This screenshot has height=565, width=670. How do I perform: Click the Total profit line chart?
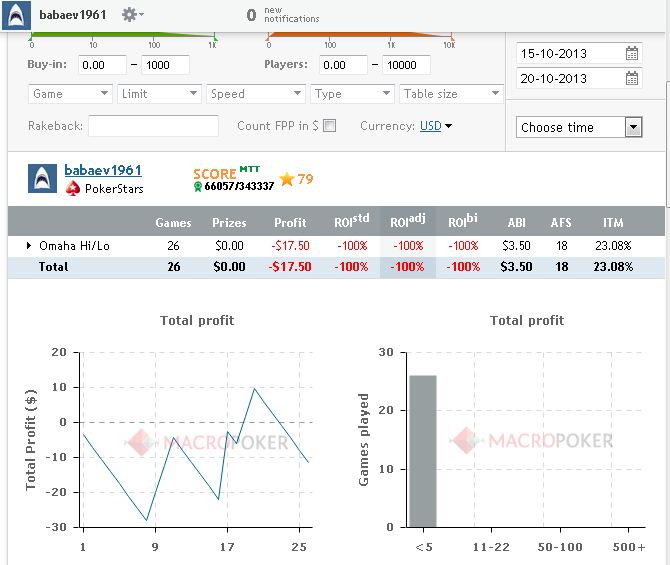[196, 440]
